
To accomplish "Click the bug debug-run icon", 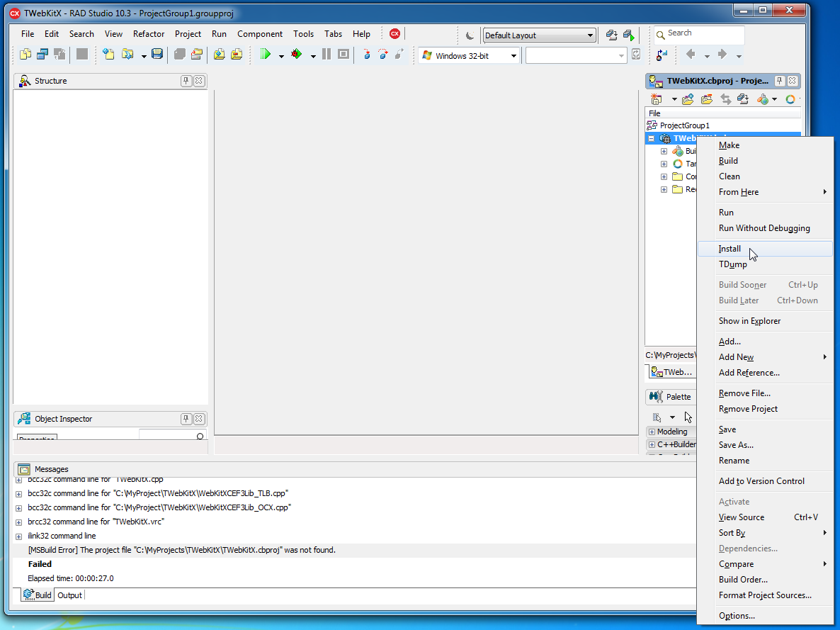I will coord(296,54).
